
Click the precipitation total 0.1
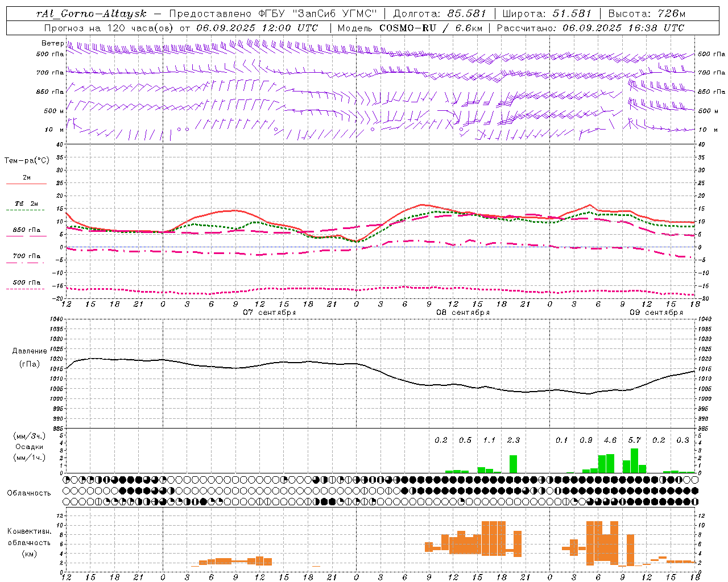pos(562,440)
